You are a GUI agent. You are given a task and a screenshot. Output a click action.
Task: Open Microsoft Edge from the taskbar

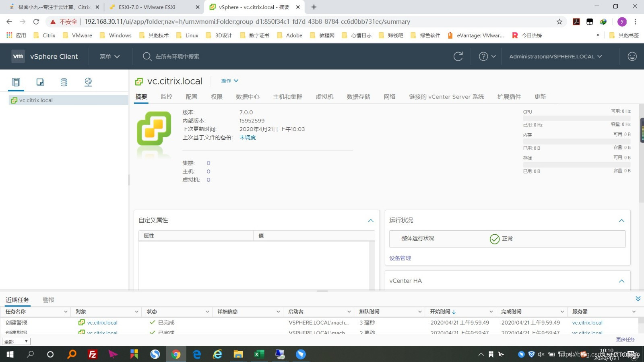(x=197, y=354)
